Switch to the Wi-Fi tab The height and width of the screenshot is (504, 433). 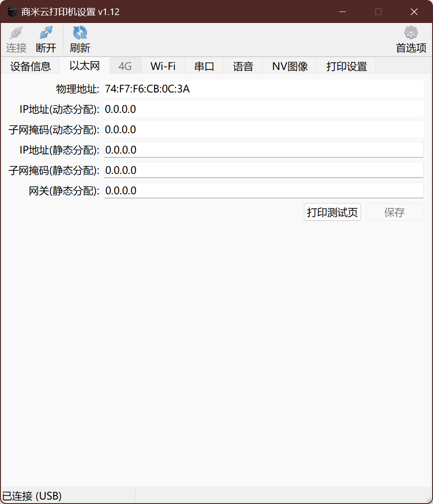point(163,66)
